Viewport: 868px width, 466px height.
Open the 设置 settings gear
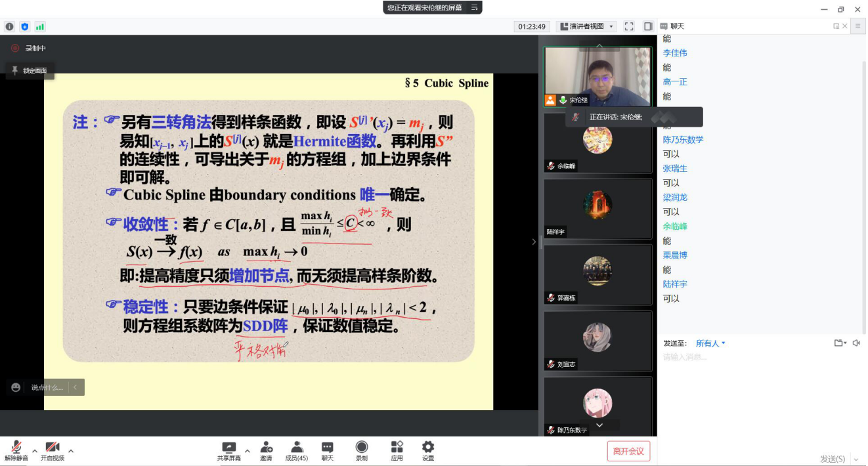click(428, 451)
